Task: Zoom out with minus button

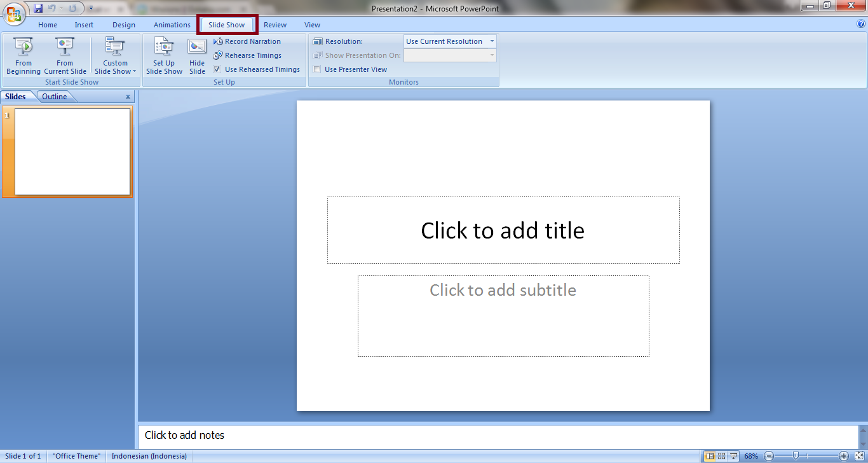Action: [x=769, y=456]
